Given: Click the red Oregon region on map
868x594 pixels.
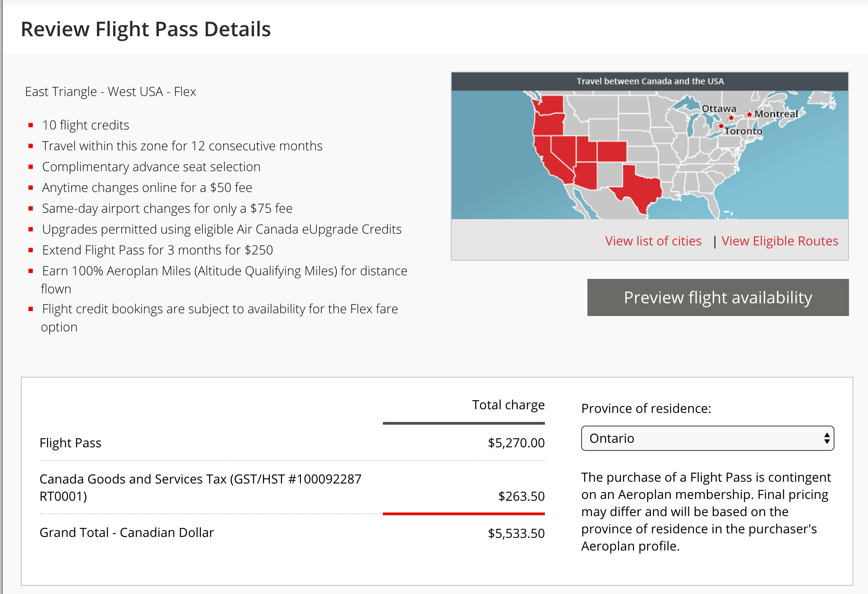Looking at the screenshot, I should [549, 125].
